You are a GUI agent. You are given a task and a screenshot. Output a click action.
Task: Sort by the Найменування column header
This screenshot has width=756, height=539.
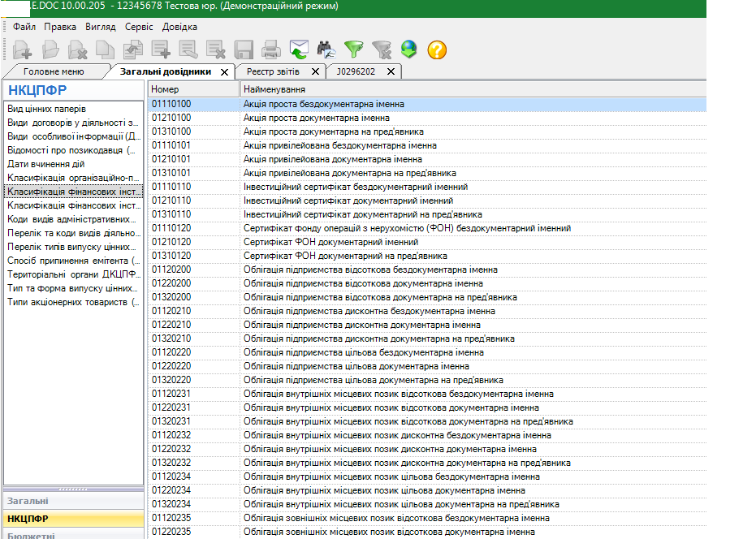(x=274, y=89)
